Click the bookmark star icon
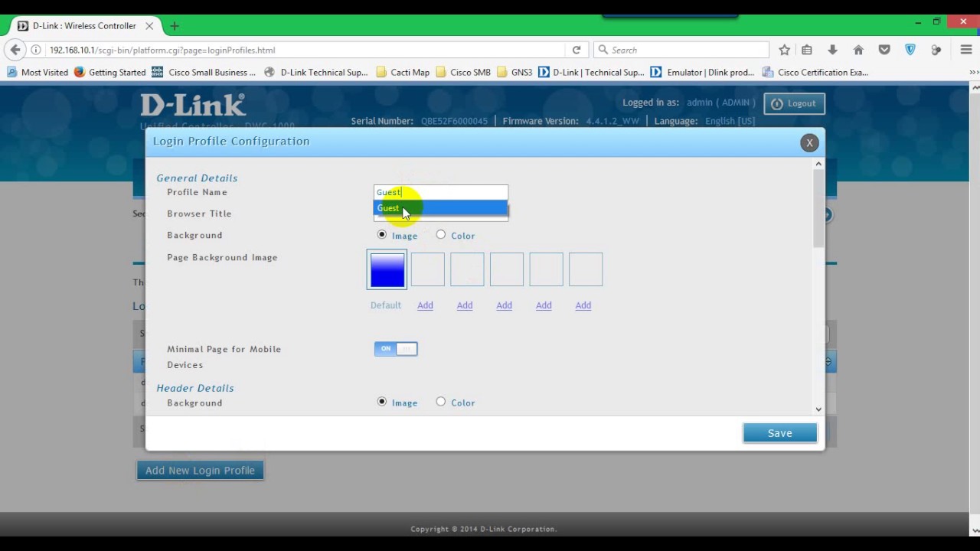Viewport: 980px width, 551px height. [x=784, y=50]
